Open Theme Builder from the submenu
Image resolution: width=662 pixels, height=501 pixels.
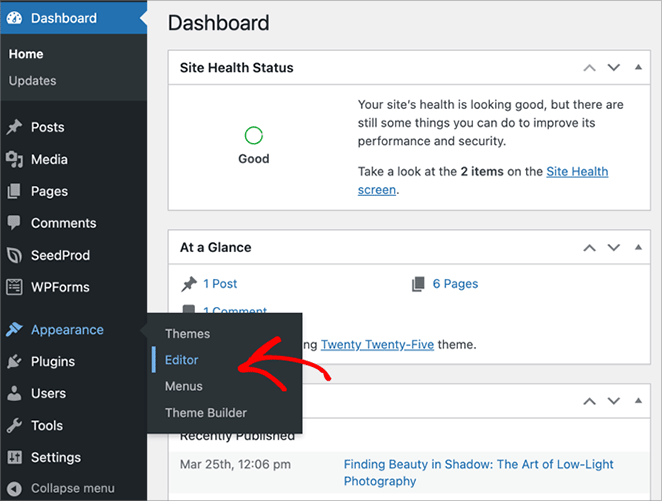[205, 412]
